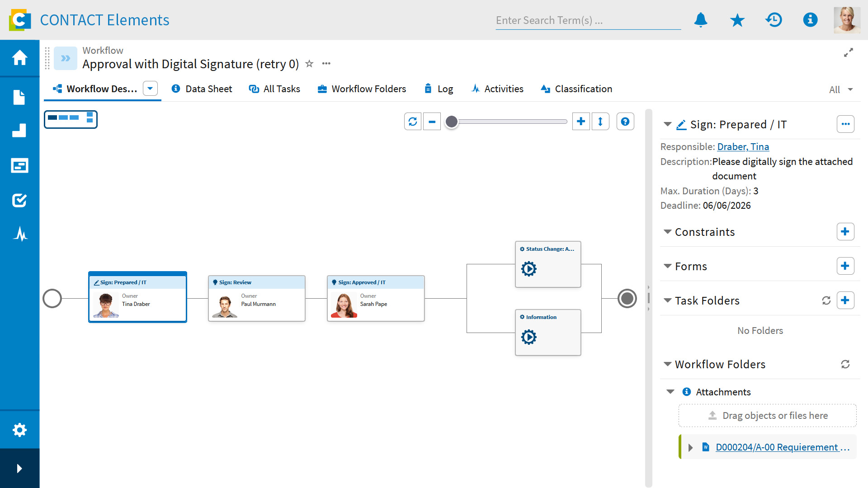Screen dimensions: 868x488
Task: Click the vertical fit arrow button
Action: (x=600, y=122)
